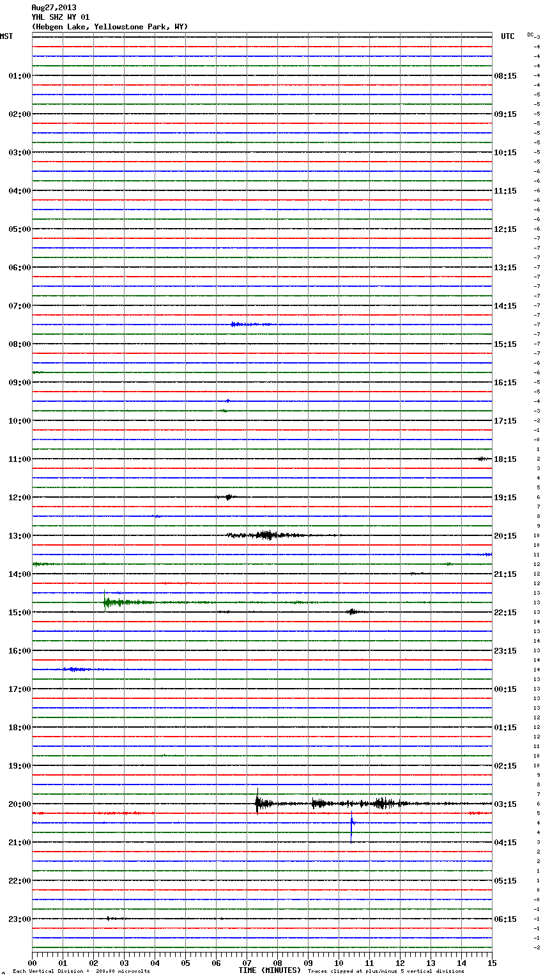Select the 17:00 MST hour label
The height and width of the screenshot is (980, 543).
click(19, 689)
